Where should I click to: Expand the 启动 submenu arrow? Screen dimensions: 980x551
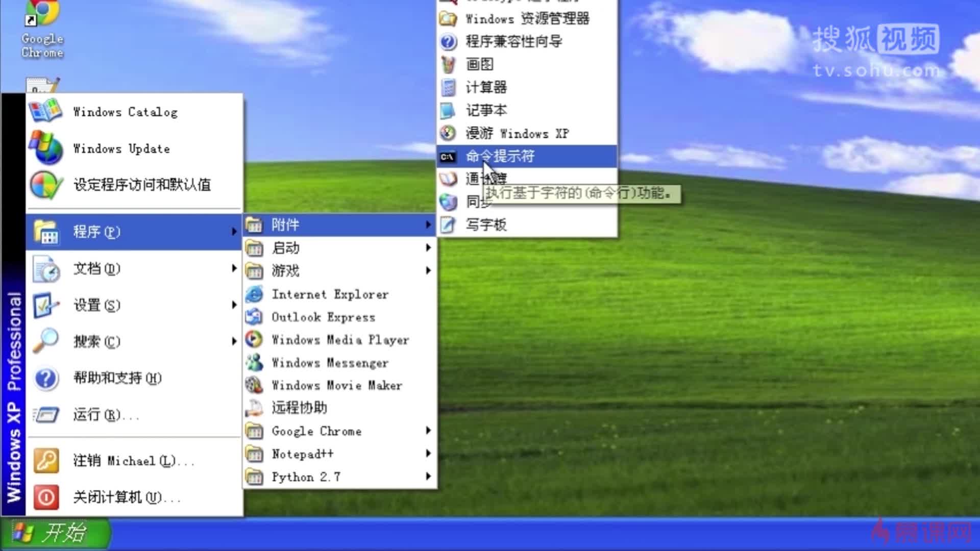(428, 247)
